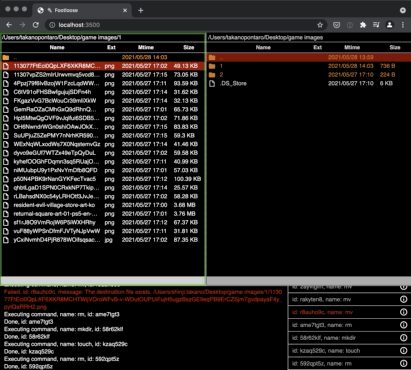Screen dimensions: 411x370
Task: Sort right pane by Size column
Action: click(x=395, y=47)
